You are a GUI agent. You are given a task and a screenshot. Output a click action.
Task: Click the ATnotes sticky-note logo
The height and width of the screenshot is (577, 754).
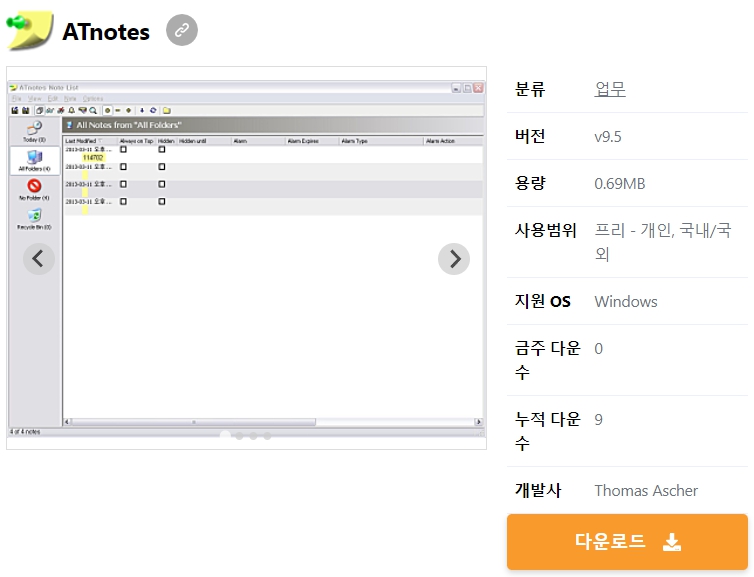click(x=30, y=30)
